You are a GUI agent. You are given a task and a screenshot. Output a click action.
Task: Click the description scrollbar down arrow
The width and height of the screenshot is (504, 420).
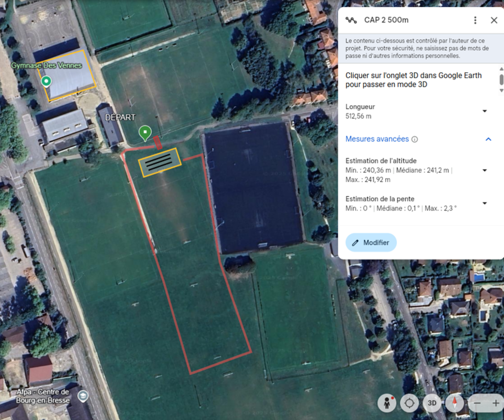coord(501,90)
